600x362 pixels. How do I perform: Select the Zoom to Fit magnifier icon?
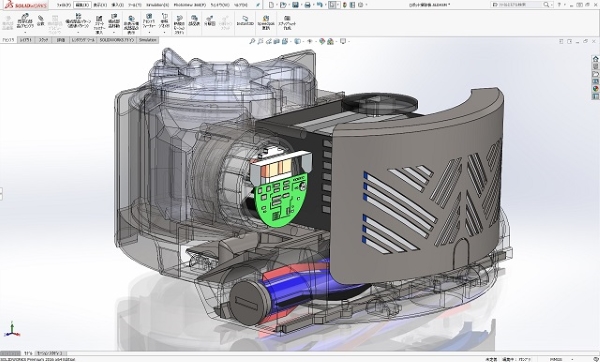click(x=252, y=41)
